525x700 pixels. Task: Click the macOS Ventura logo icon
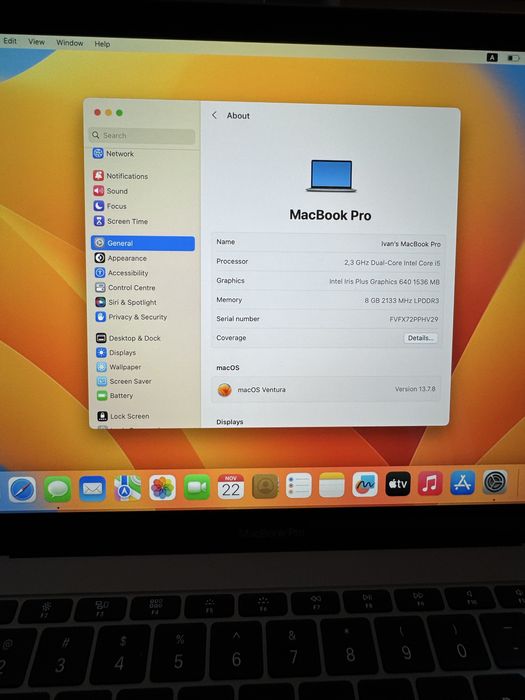[225, 390]
